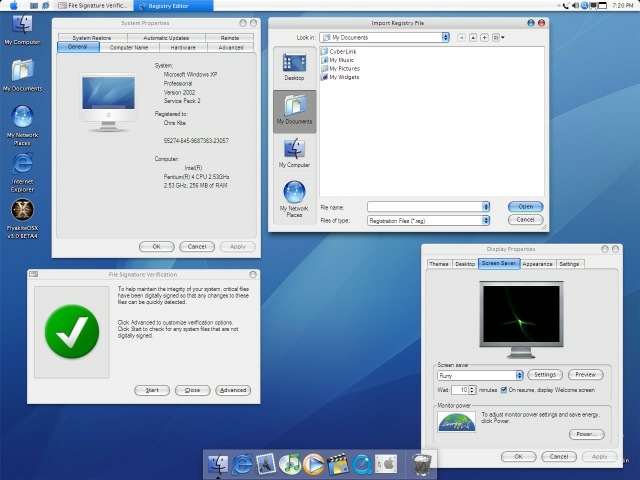Image resolution: width=640 pixels, height=480 pixels.
Task: Click iTunes music icon in the dock
Action: point(290,464)
